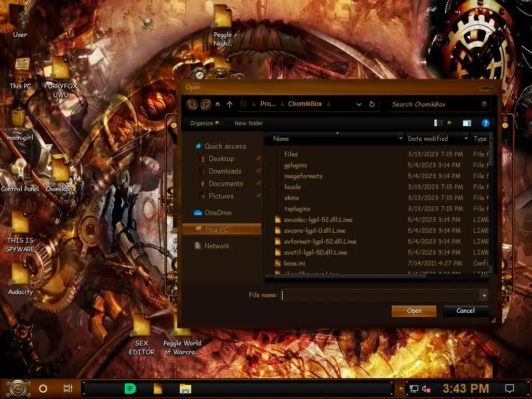This screenshot has height=399, width=532.
Task: Click in the File name field
Action: (x=380, y=296)
